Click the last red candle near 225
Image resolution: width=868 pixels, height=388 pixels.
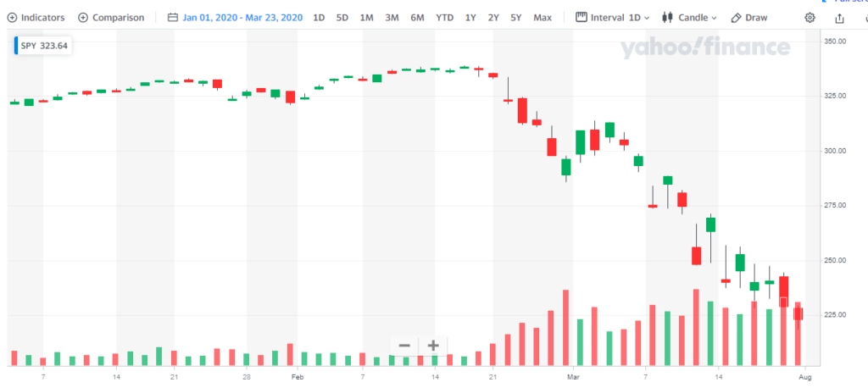[798, 313]
